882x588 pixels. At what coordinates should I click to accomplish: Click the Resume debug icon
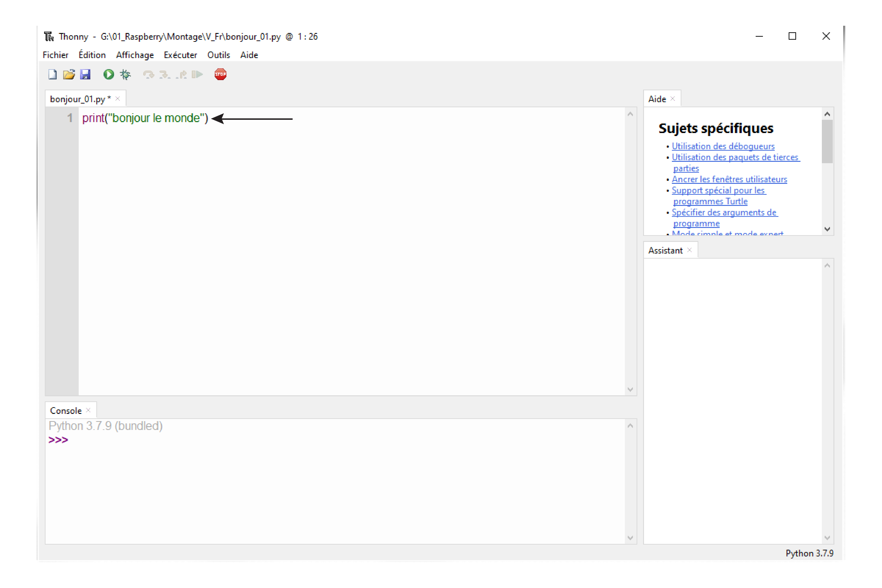(x=197, y=74)
